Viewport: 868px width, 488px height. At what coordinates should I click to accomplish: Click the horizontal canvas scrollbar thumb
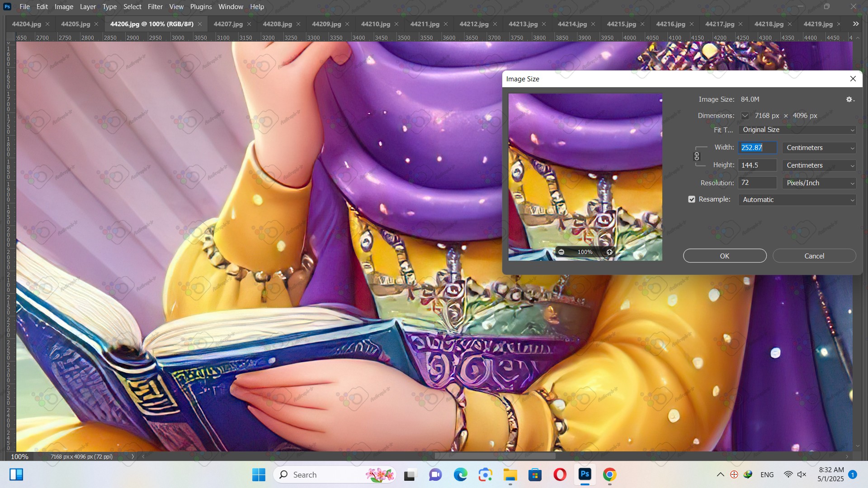coord(495,456)
